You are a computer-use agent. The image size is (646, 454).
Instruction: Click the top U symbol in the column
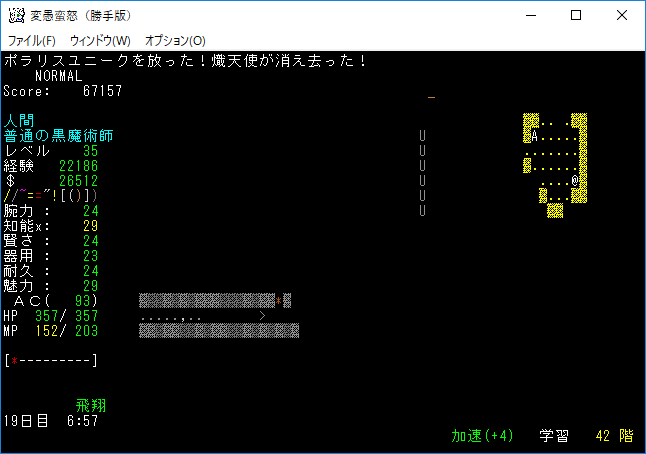tap(424, 136)
